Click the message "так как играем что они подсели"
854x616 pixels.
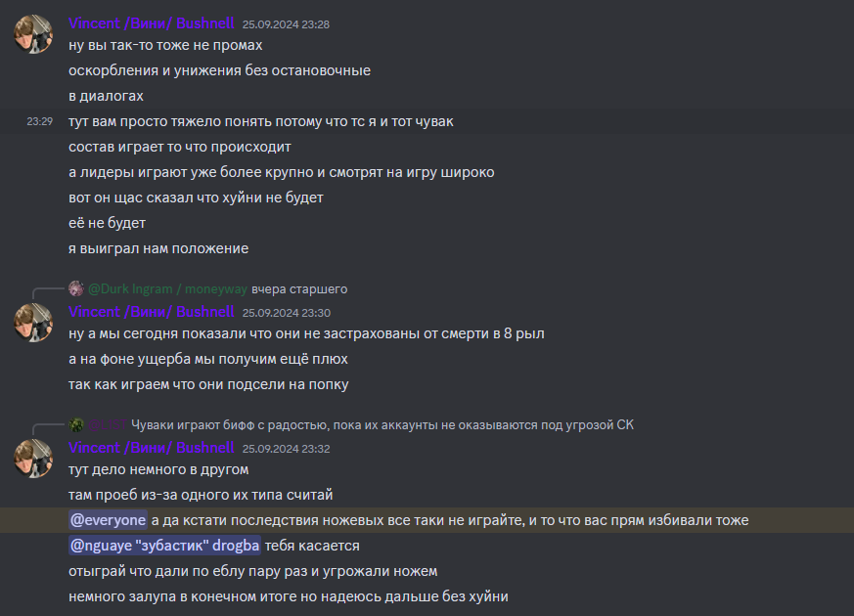(x=208, y=384)
